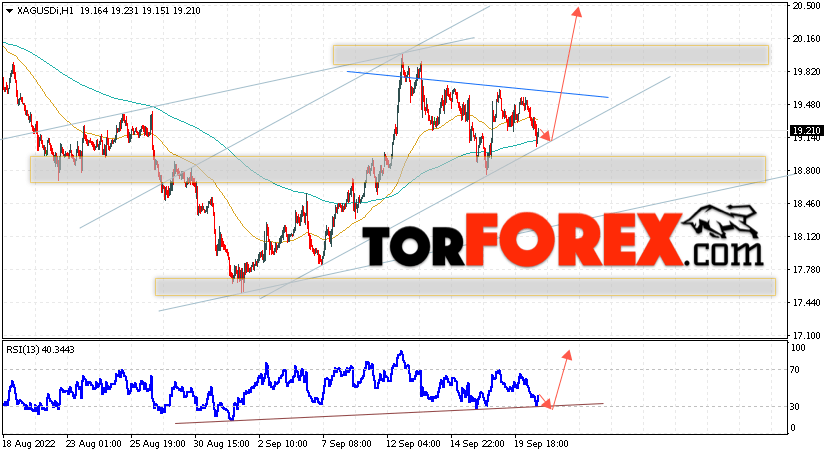The height and width of the screenshot is (455, 828).
Task: Select the lower support zone rectangle near 17.600
Action: point(465,287)
